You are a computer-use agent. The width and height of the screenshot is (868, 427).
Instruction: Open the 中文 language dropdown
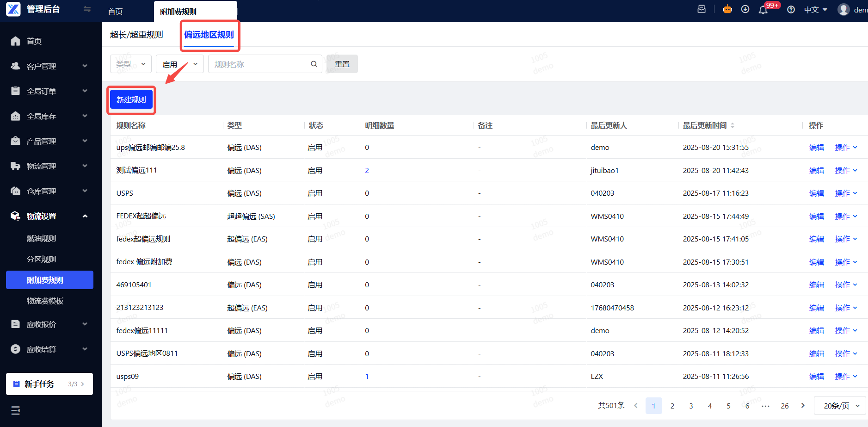816,10
